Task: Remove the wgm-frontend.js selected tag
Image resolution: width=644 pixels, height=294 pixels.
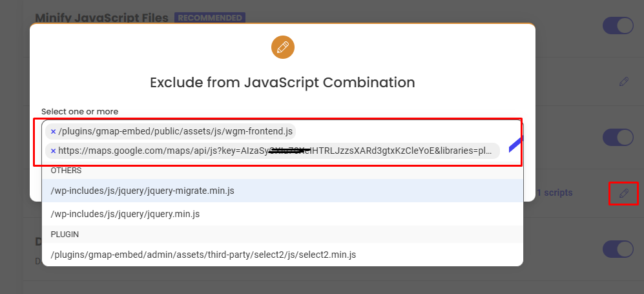Action: (x=53, y=132)
